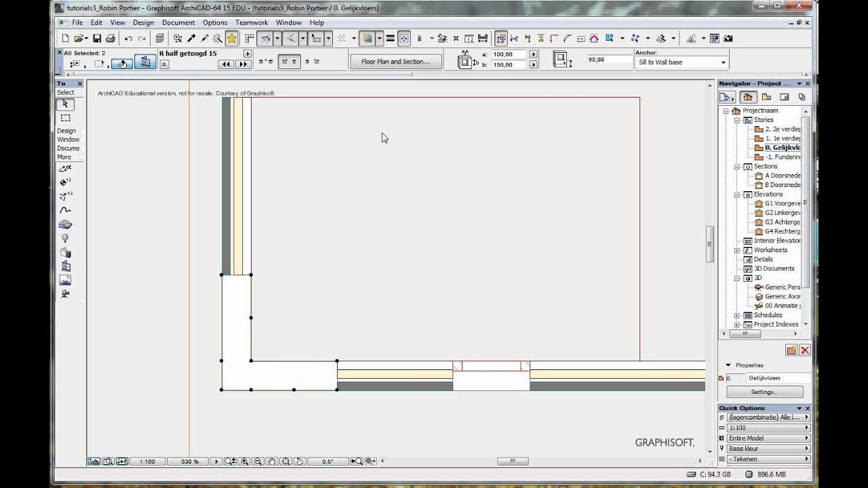Open the Entire Model dropdown in Quick Options
Screen dimensions: 868x488
coord(768,438)
